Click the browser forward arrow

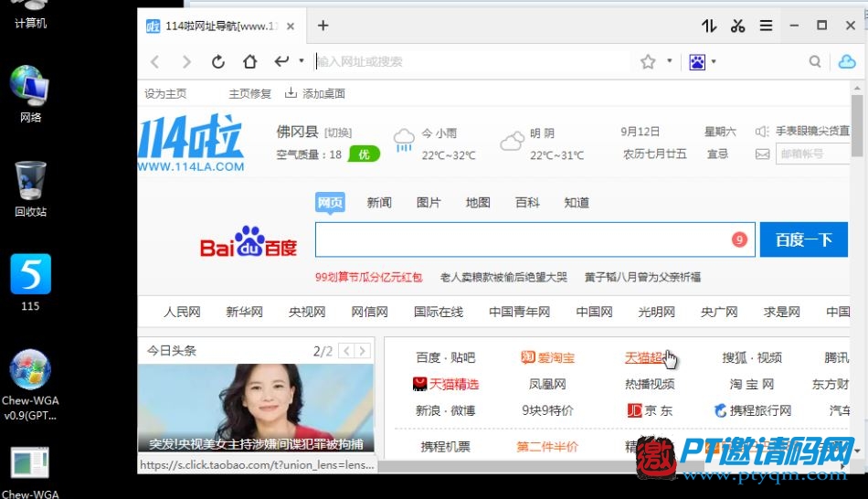tap(186, 61)
